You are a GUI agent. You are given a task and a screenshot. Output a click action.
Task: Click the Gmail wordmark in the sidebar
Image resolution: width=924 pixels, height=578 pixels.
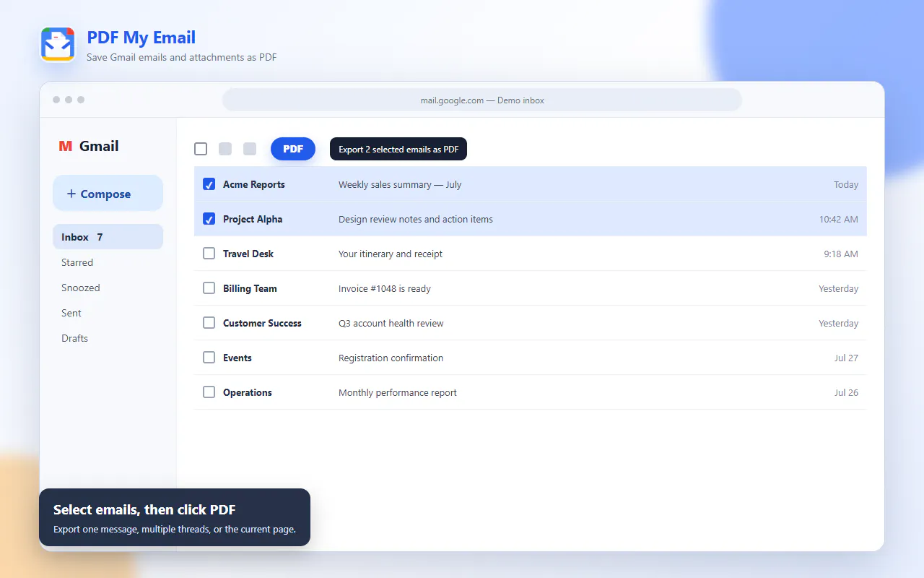click(x=99, y=146)
